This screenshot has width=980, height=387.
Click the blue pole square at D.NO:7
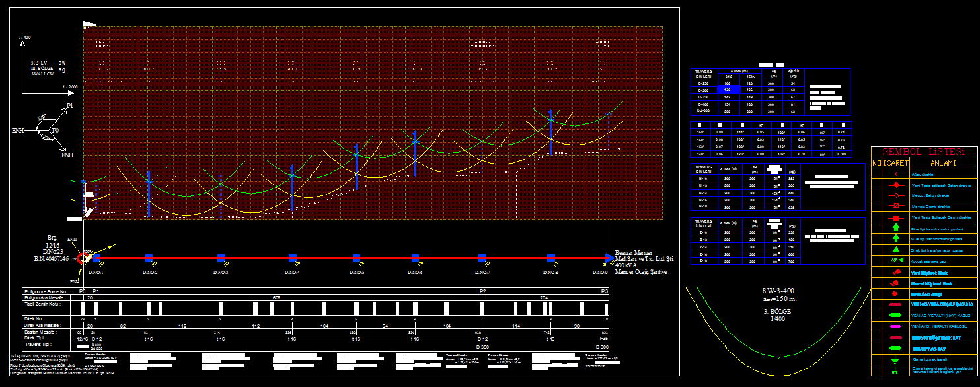[482, 258]
